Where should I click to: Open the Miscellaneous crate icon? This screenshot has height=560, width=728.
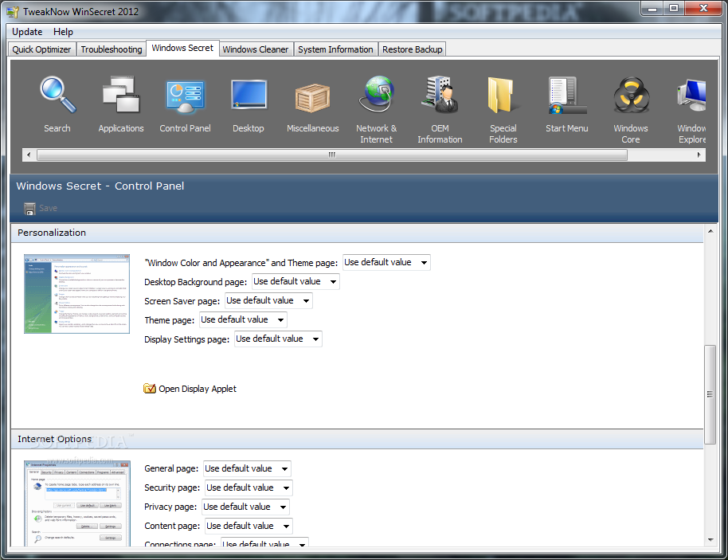[x=312, y=98]
